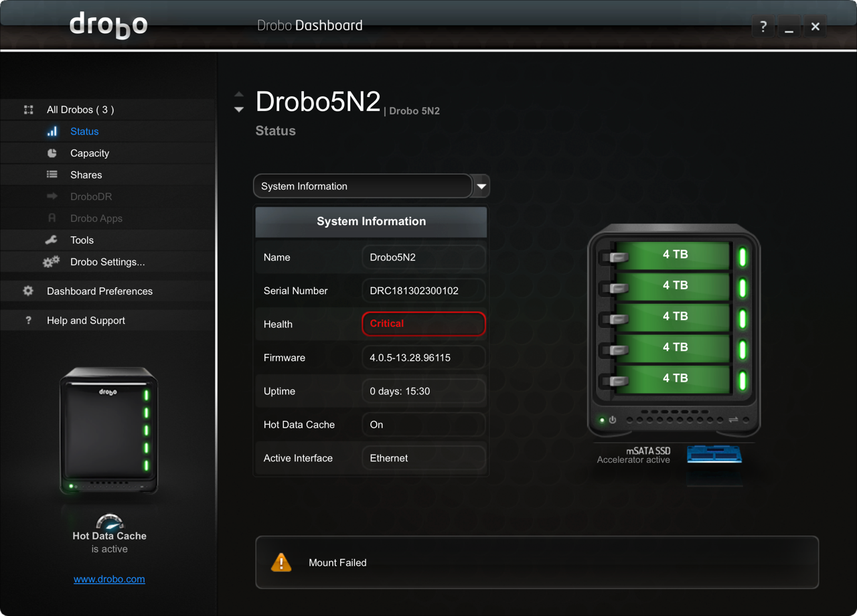This screenshot has height=616, width=857.
Task: Click the Help and Support question icon
Action: tap(28, 321)
